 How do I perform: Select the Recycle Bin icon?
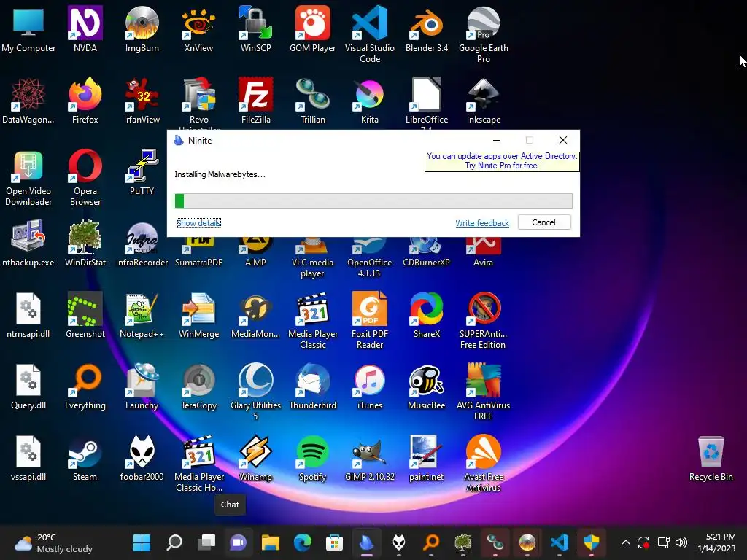click(711, 458)
